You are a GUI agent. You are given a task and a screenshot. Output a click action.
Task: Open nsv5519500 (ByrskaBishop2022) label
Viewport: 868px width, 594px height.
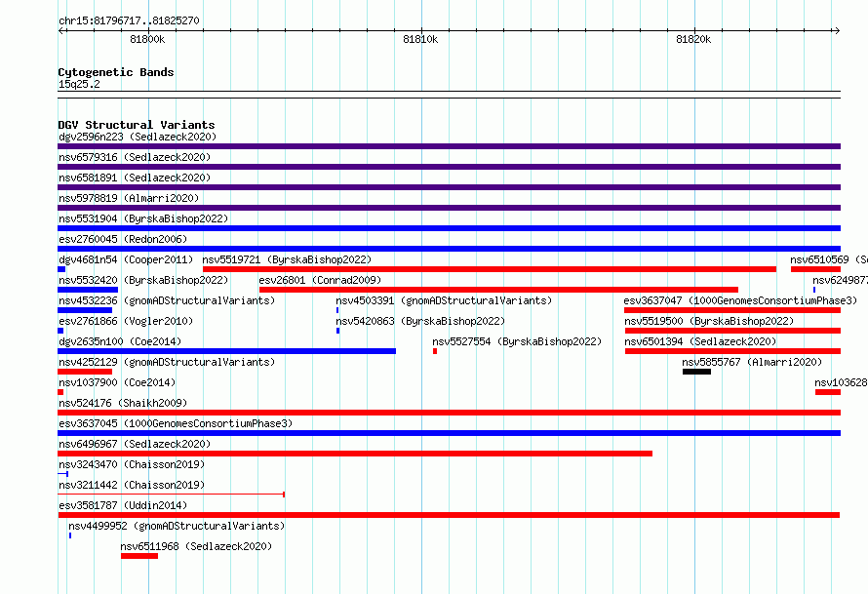coord(709,321)
